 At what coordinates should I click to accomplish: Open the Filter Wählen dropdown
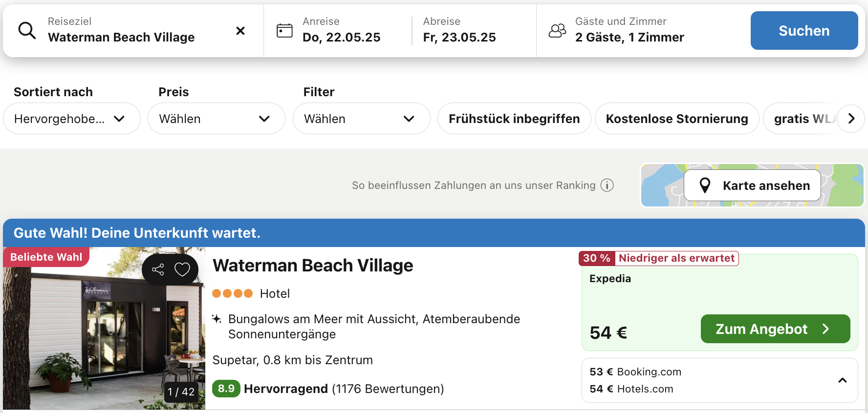click(361, 119)
